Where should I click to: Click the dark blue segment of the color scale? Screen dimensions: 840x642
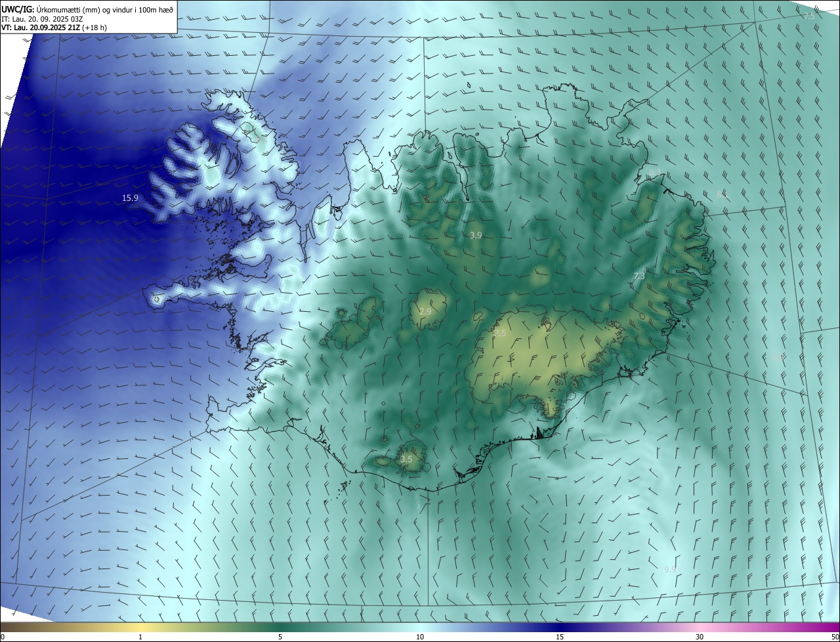point(560,627)
